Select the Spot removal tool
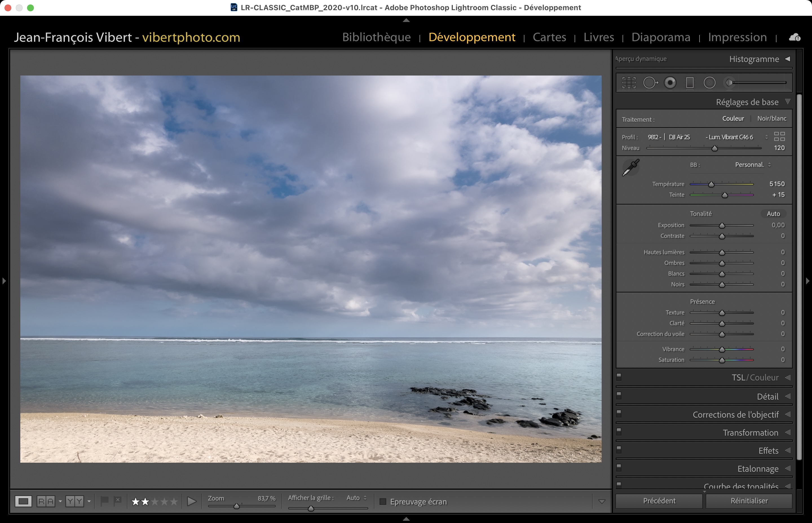812x523 pixels. [x=650, y=83]
